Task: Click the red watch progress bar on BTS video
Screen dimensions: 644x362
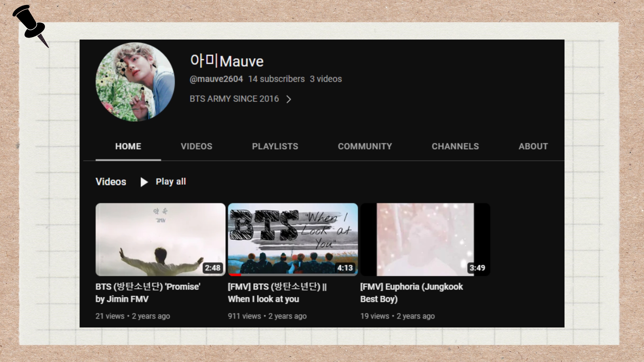Action: (x=235, y=275)
